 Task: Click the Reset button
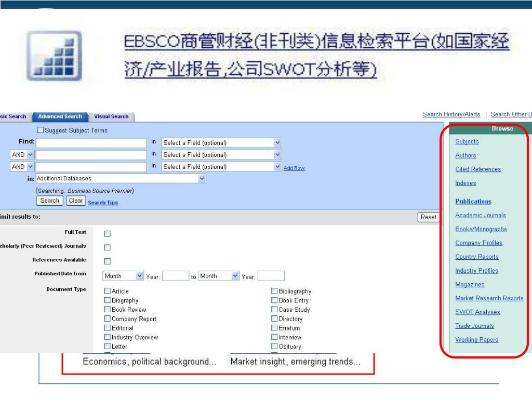click(429, 217)
